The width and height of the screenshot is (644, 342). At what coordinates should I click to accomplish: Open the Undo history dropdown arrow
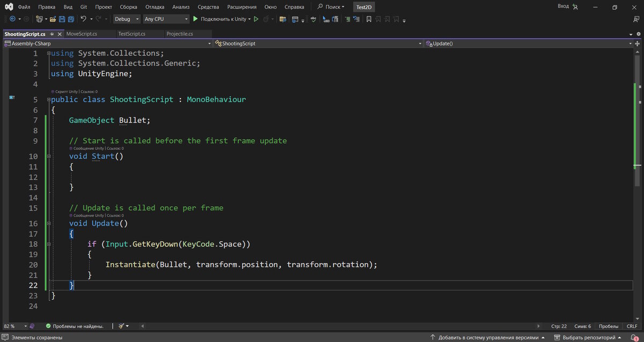(90, 19)
